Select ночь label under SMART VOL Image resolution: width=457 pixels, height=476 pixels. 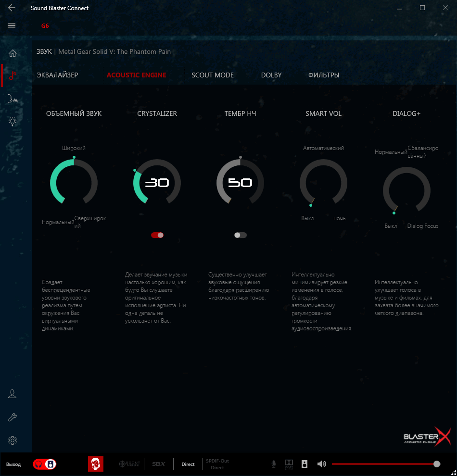(x=340, y=219)
